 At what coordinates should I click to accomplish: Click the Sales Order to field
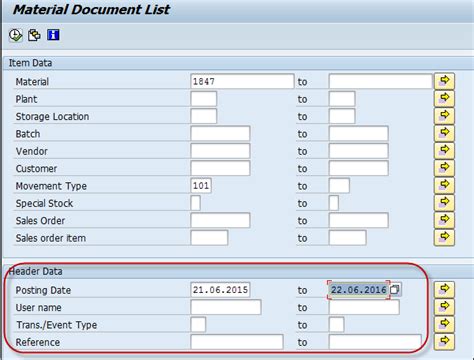pyautogui.click(x=359, y=221)
